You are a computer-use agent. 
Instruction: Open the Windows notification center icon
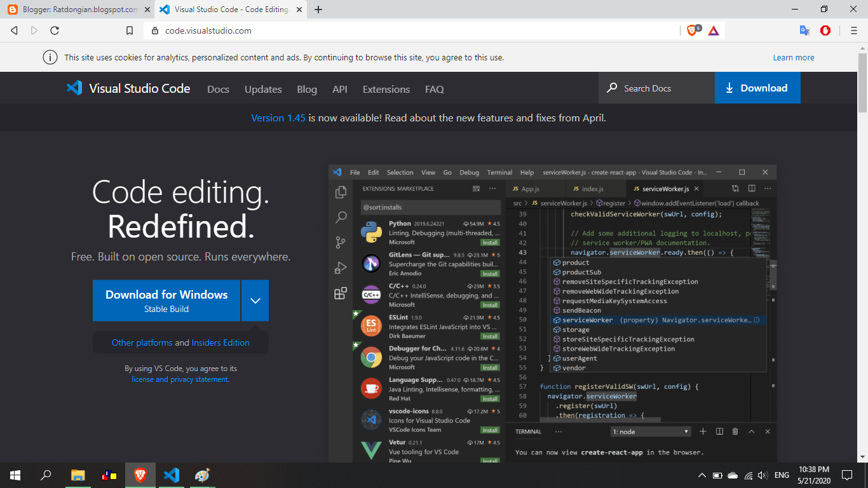coord(847,475)
